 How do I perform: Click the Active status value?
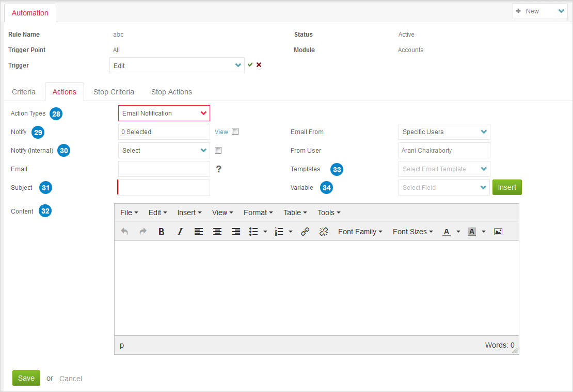406,35
